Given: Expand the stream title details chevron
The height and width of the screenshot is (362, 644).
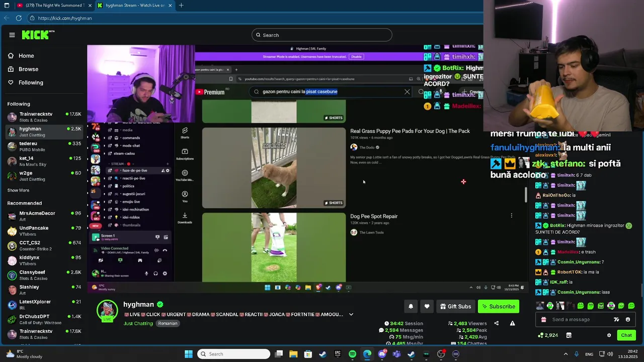Looking at the screenshot, I should click(351, 314).
